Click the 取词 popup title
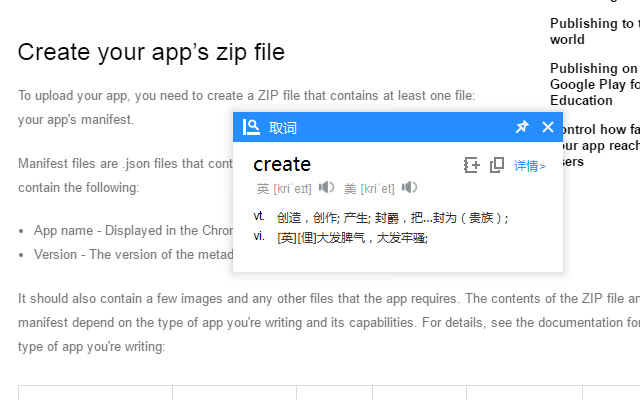Screen dimensions: 640x400 (x=283, y=128)
